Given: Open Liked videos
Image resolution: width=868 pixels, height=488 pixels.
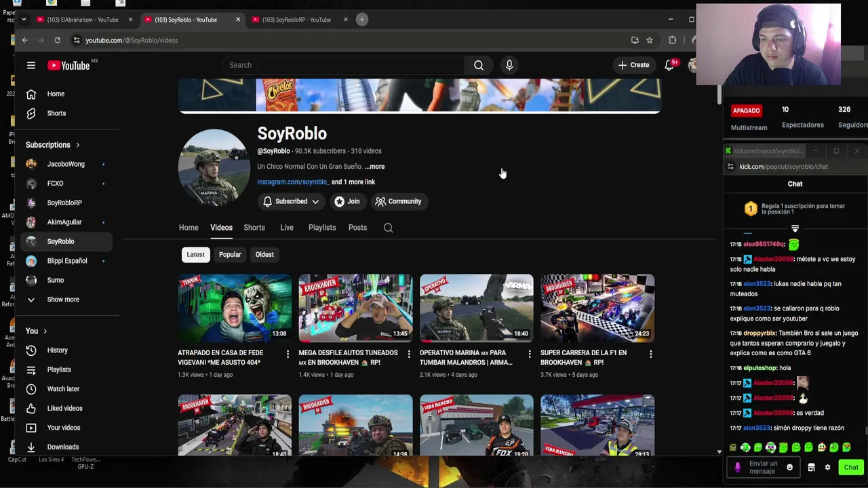Looking at the screenshot, I should click(68, 408).
